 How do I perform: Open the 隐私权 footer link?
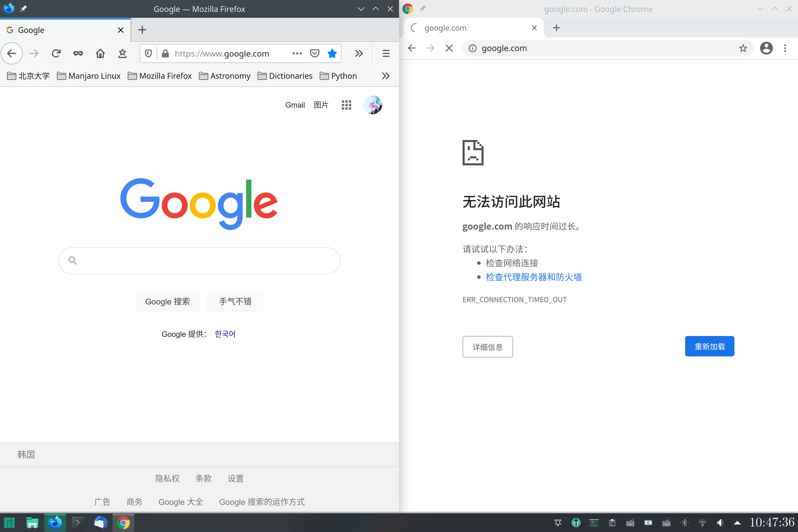pyautogui.click(x=167, y=478)
